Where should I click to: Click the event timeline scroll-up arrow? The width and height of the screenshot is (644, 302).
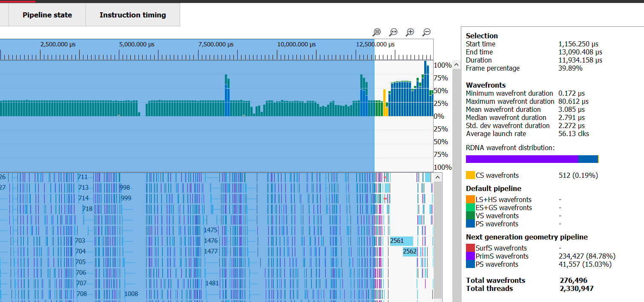coord(437,177)
